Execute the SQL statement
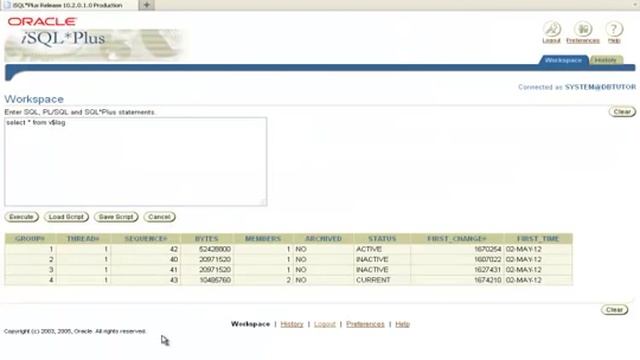Viewport: 640px width, 360px height. pyautogui.click(x=21, y=217)
